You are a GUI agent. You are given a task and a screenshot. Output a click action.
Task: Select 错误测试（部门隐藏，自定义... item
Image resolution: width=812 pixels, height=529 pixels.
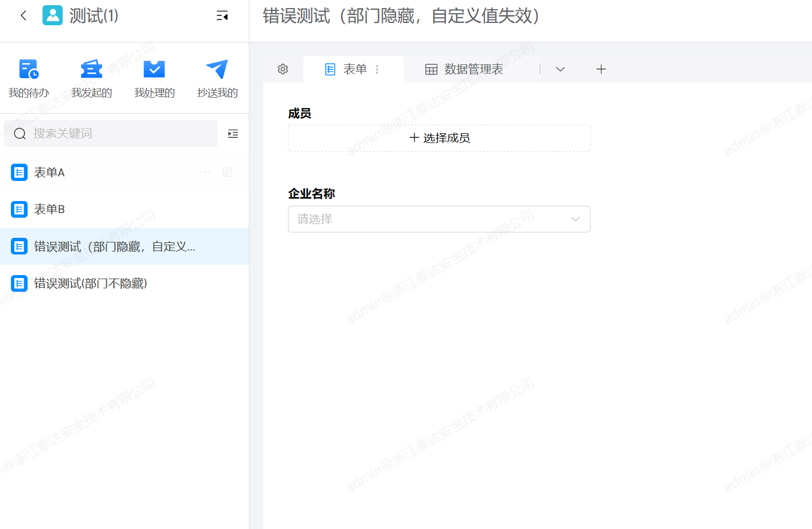(124, 246)
